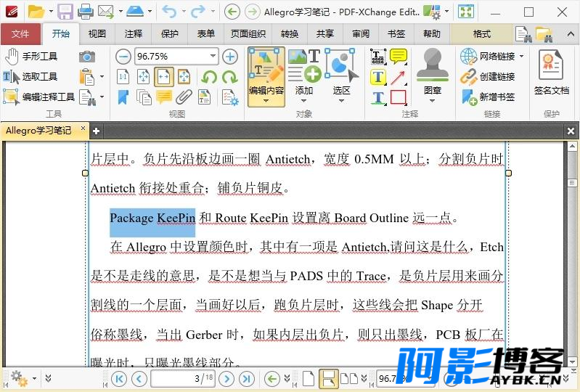The width and height of the screenshot is (580, 392).
Task: Click Sign Document (签名文档)
Action: point(551,73)
